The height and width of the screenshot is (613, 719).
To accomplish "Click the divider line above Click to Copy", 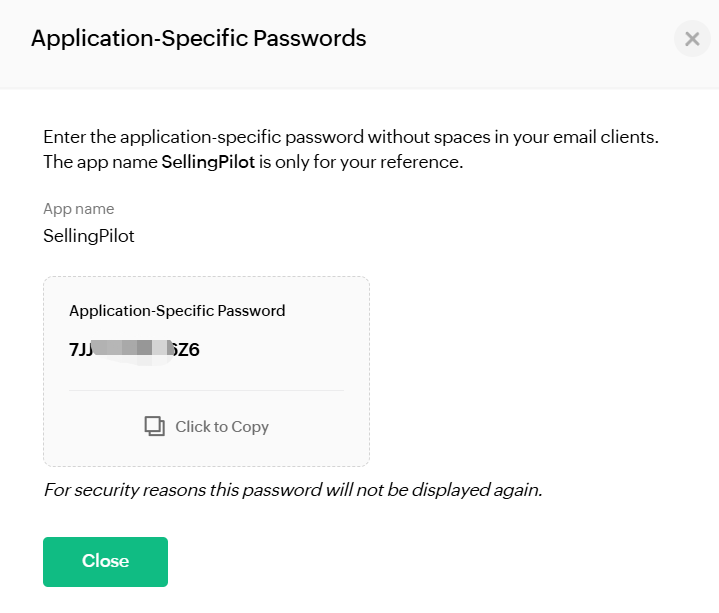I will tap(206, 391).
